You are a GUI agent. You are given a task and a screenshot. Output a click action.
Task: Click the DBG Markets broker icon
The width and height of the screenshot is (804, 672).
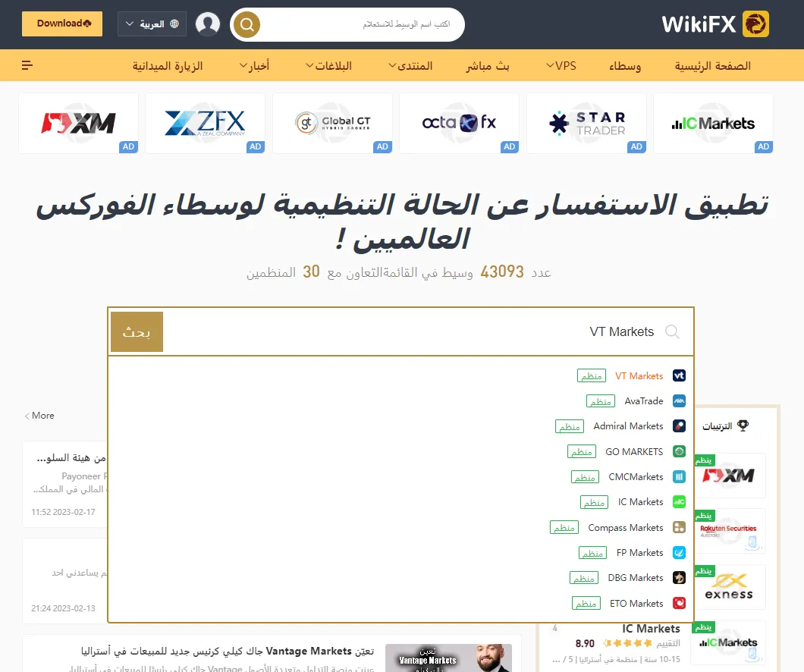[679, 578]
